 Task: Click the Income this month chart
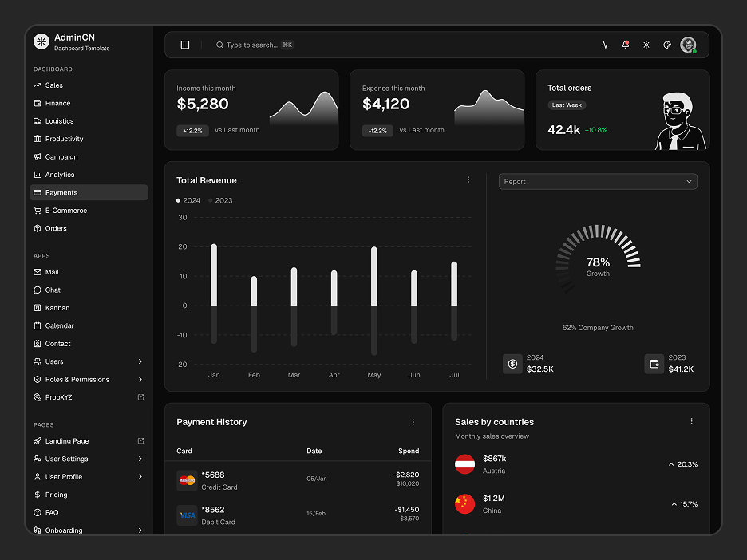tap(304, 108)
